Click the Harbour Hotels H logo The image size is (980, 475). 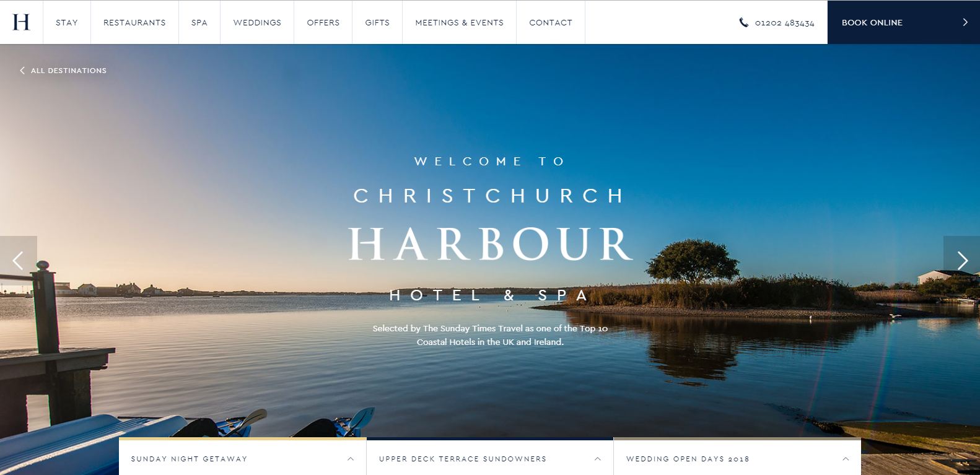pyautogui.click(x=21, y=22)
